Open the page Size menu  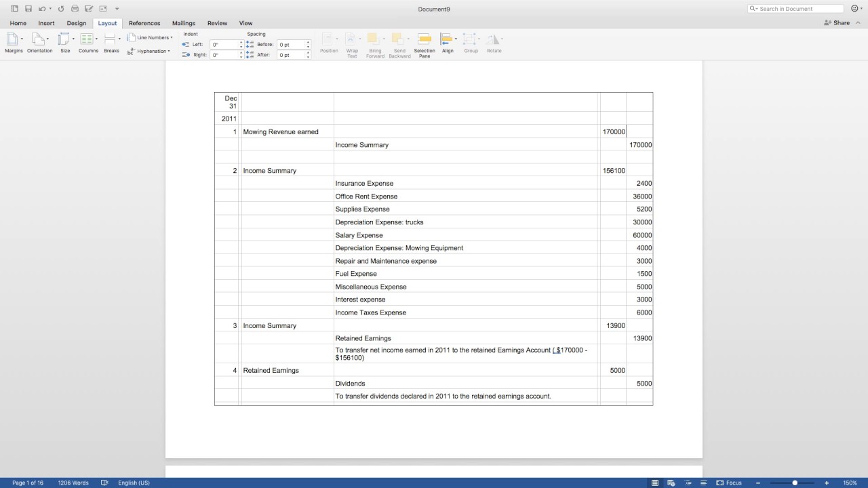(x=65, y=43)
